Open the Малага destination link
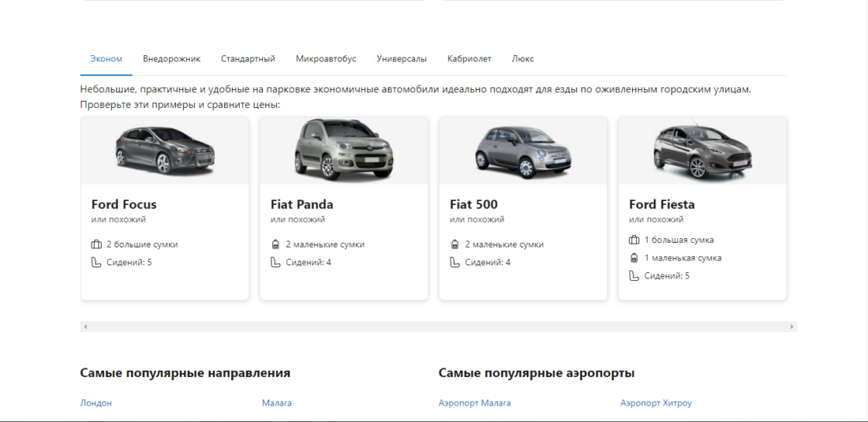This screenshot has width=868, height=422. pyautogui.click(x=277, y=403)
